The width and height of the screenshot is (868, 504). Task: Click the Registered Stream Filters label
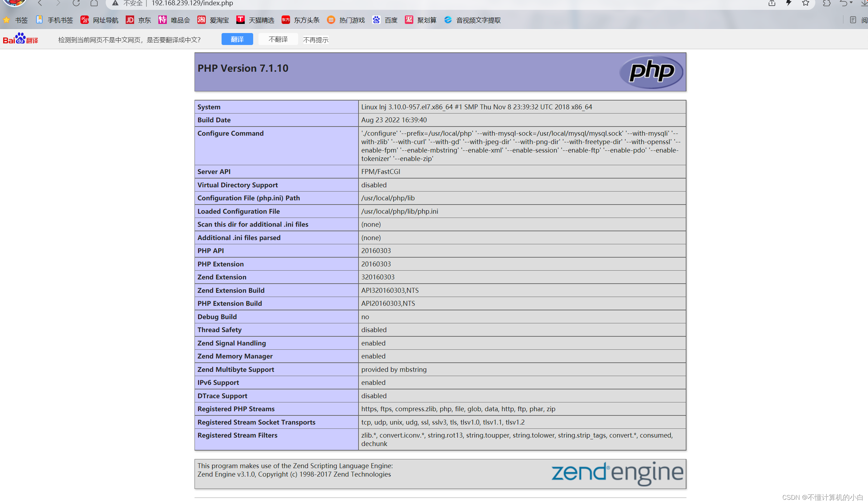point(237,435)
